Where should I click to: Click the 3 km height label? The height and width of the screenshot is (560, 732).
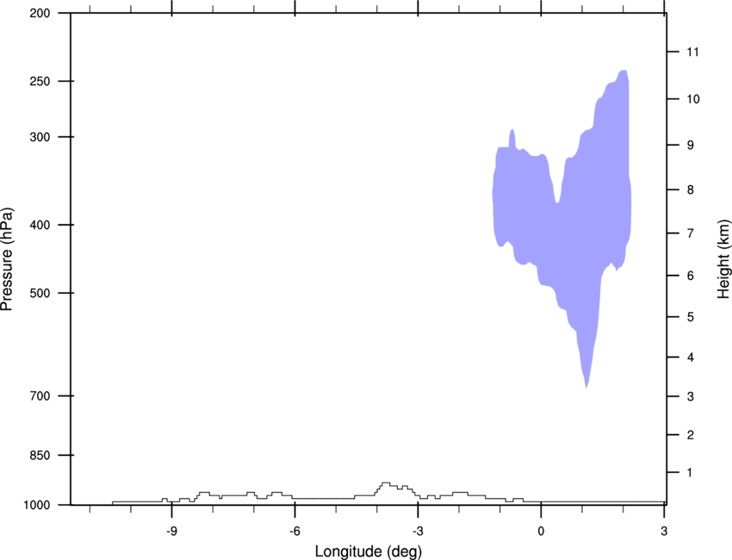[691, 396]
